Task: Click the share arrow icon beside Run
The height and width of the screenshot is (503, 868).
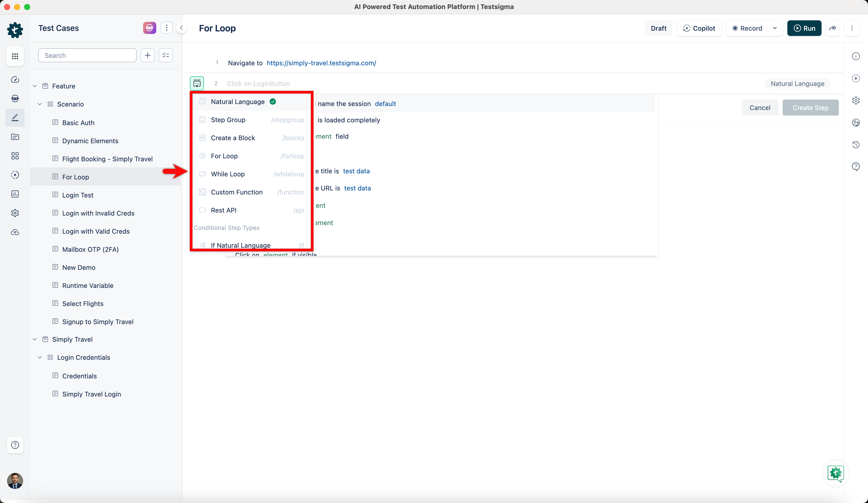Action: tap(833, 28)
